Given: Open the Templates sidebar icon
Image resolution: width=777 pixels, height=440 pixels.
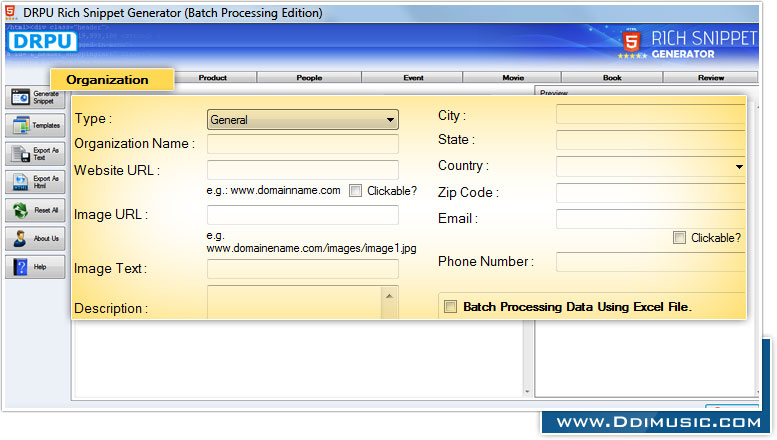Looking at the screenshot, I should (21, 125).
